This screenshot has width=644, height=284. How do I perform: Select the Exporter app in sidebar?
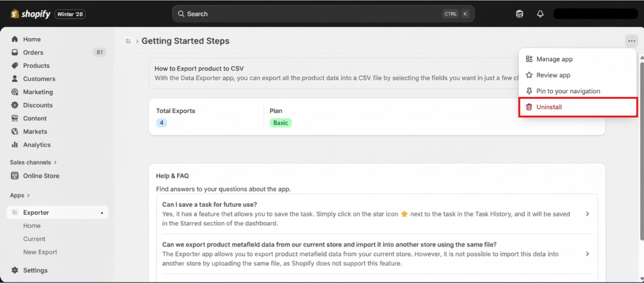(x=58, y=212)
